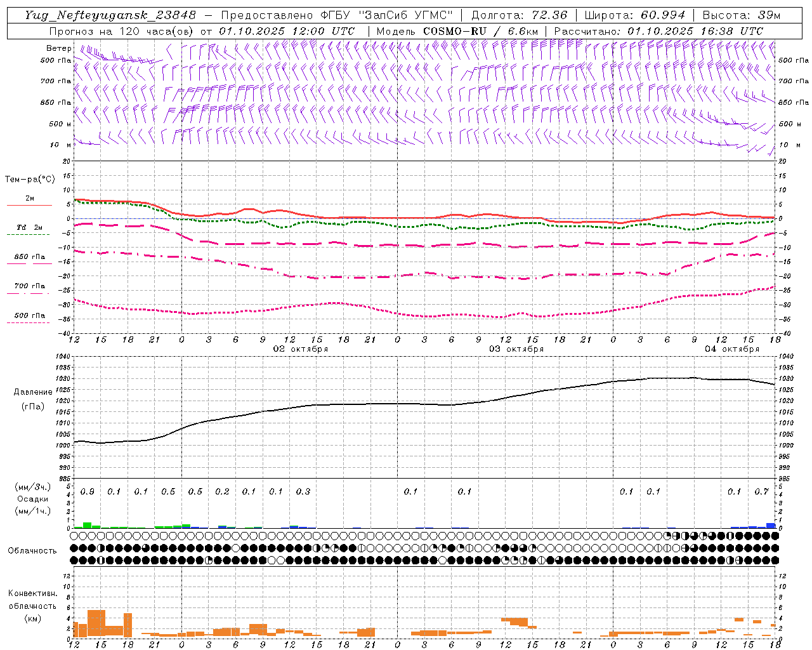Click the date label 04 октября
Viewport: 812px width, 650px height.
pyautogui.click(x=732, y=349)
